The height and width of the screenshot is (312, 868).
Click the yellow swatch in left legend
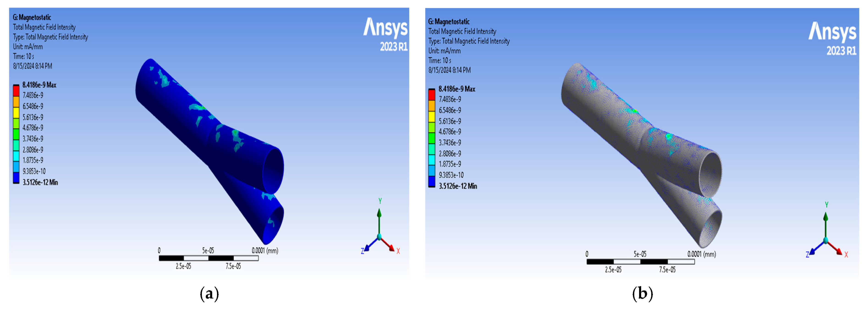coord(16,113)
